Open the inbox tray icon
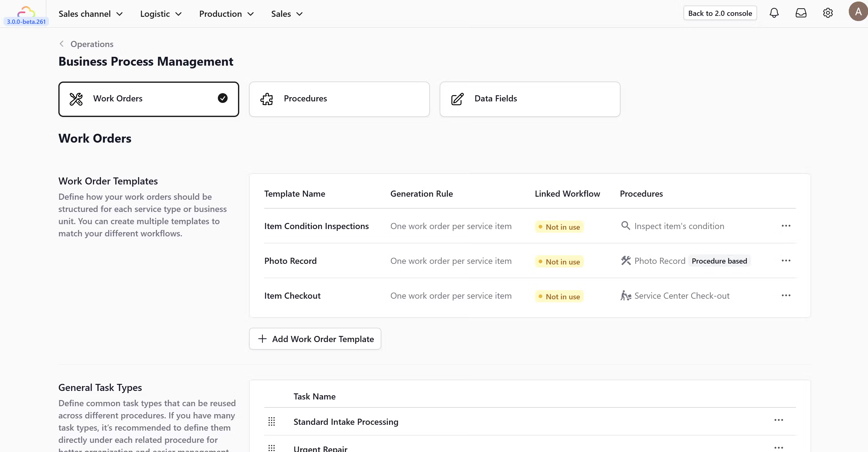 coord(801,13)
